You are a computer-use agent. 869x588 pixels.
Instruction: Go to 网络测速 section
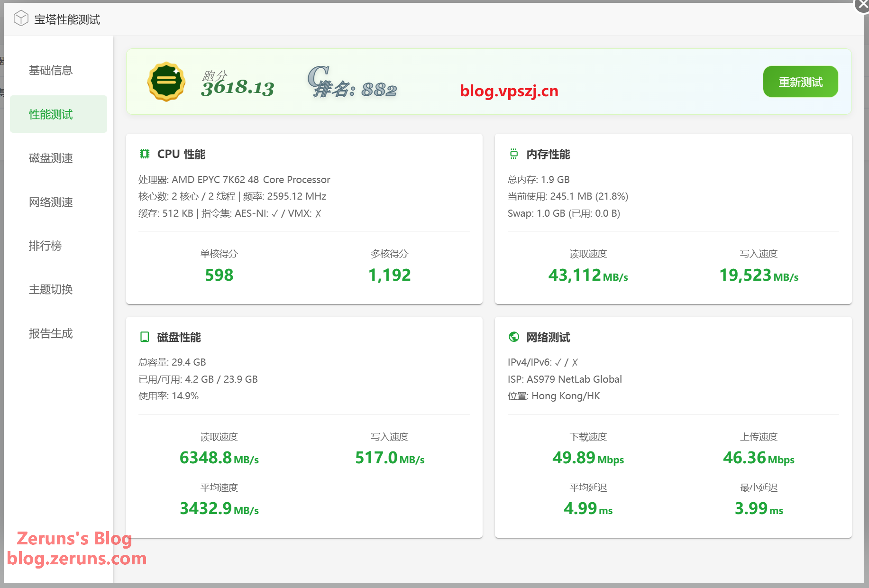(51, 202)
